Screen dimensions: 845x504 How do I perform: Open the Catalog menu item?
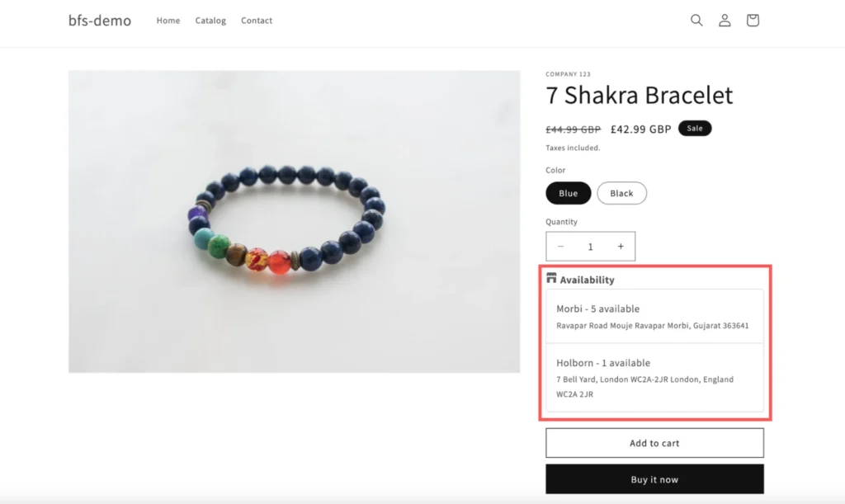tap(210, 21)
